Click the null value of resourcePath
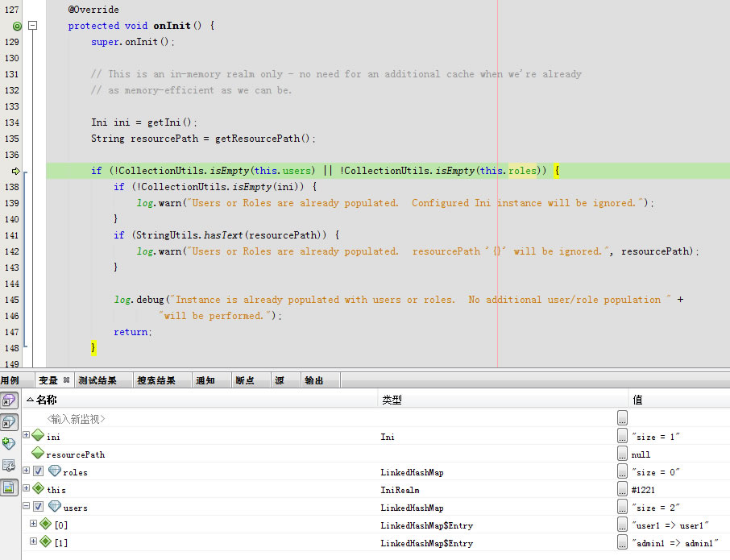Viewport: 730px width, 560px height. click(x=641, y=454)
